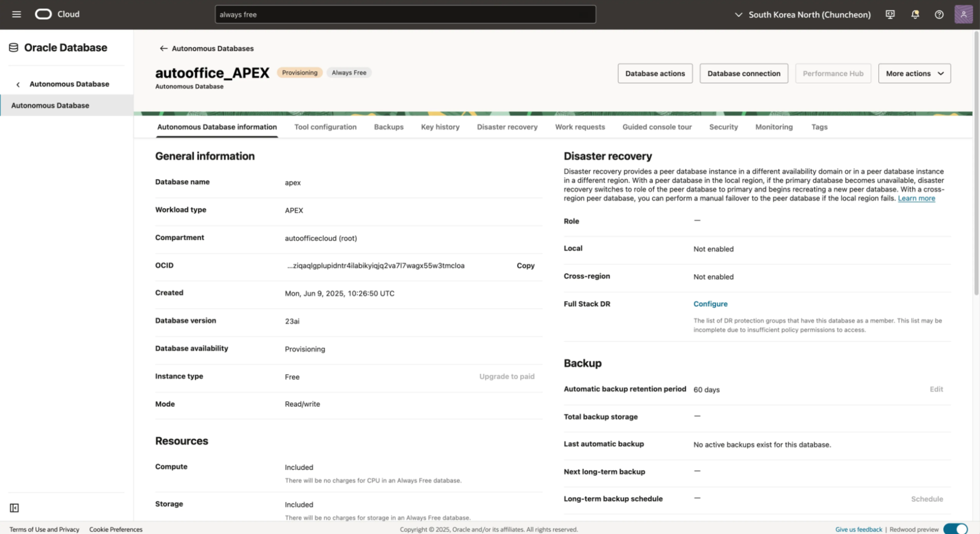The width and height of the screenshot is (980, 534).
Task: Click the Database connection button
Action: pyautogui.click(x=744, y=73)
